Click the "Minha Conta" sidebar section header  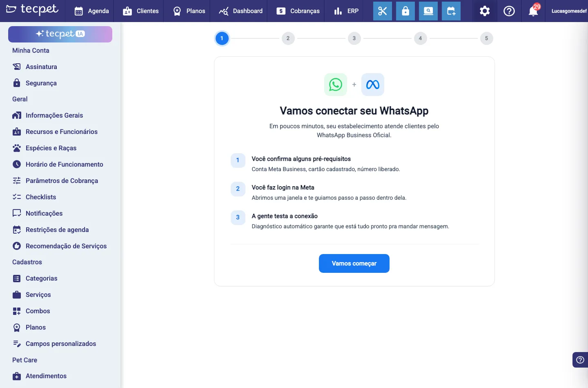(x=31, y=51)
